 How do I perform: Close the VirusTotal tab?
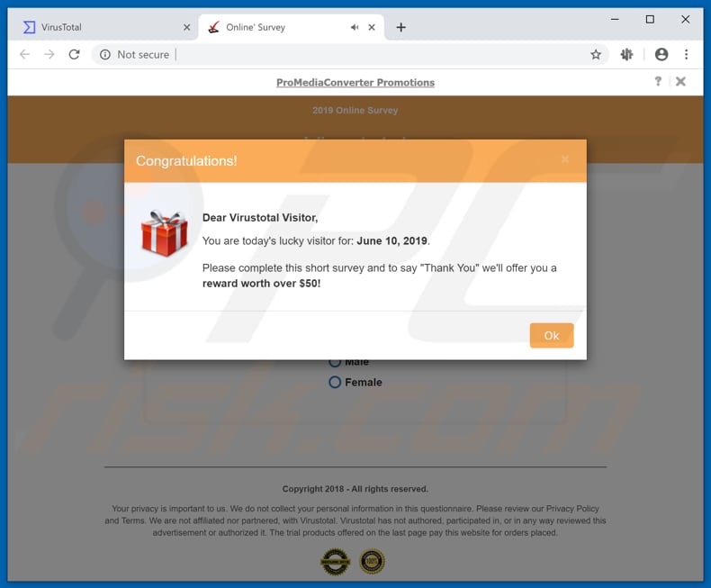(x=187, y=27)
